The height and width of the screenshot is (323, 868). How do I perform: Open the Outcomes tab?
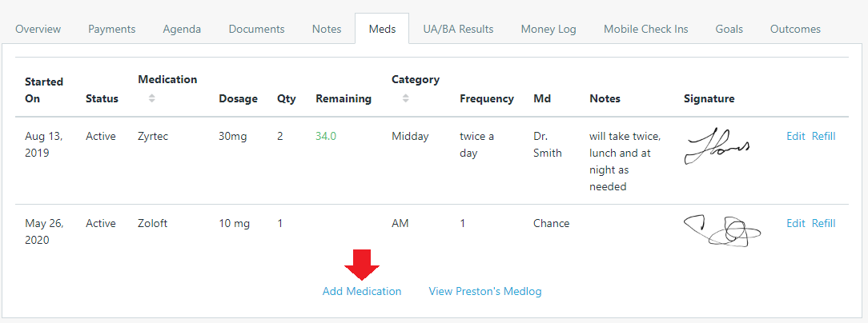pos(795,29)
